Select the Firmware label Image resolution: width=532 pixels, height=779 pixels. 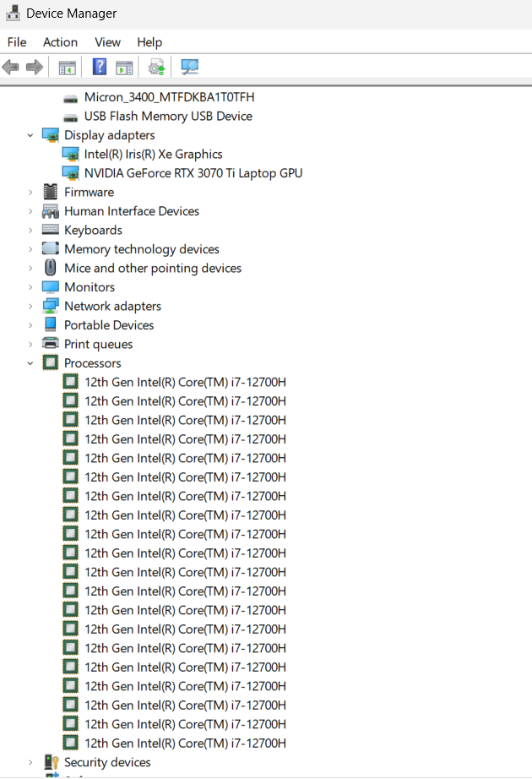tap(89, 193)
